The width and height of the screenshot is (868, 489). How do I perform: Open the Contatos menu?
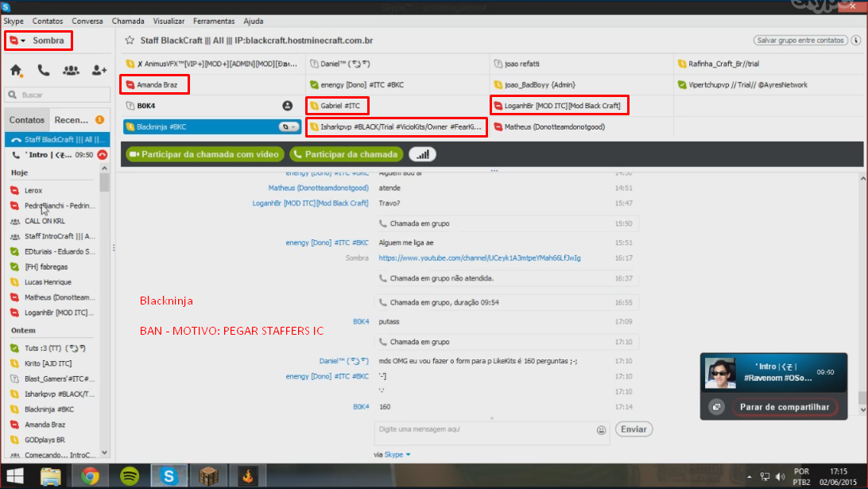tap(48, 21)
